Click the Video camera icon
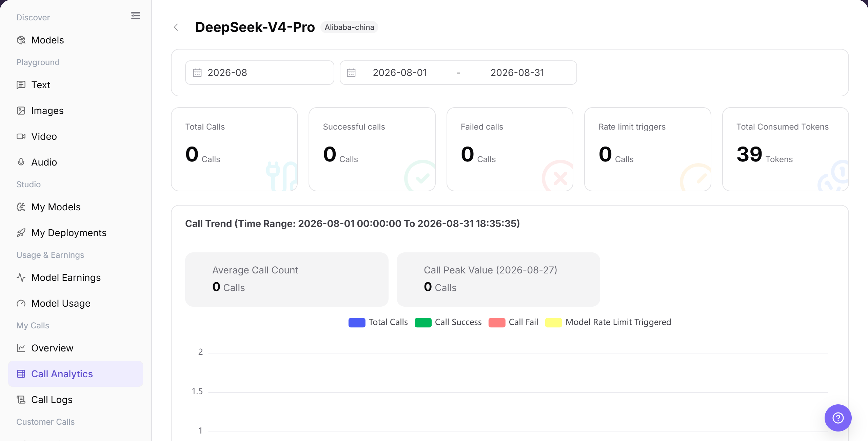Screen dimensions: 868x441 [x=21, y=136]
